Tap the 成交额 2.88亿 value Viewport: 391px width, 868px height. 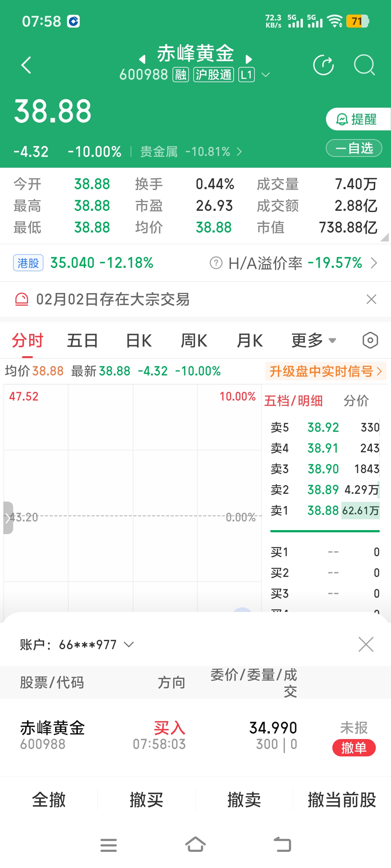coord(356,206)
